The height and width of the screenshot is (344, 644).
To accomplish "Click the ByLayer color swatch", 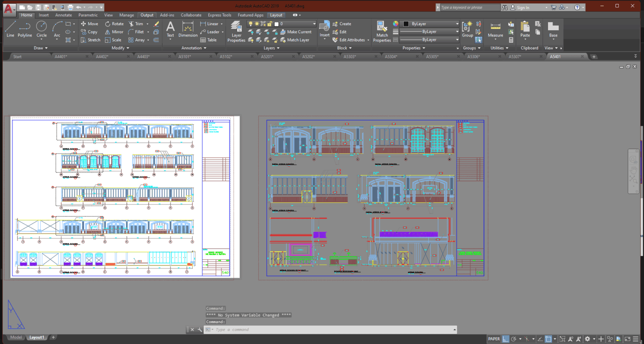I will coord(407,24).
